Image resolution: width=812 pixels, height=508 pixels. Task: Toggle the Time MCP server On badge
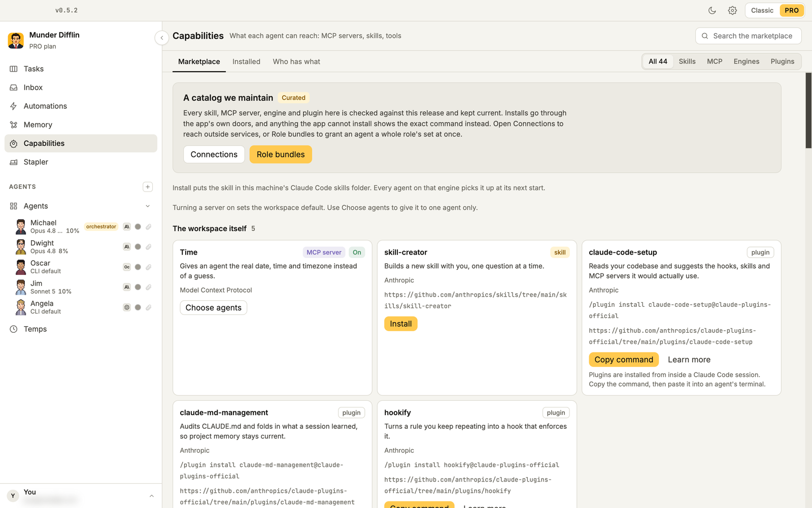pyautogui.click(x=357, y=252)
